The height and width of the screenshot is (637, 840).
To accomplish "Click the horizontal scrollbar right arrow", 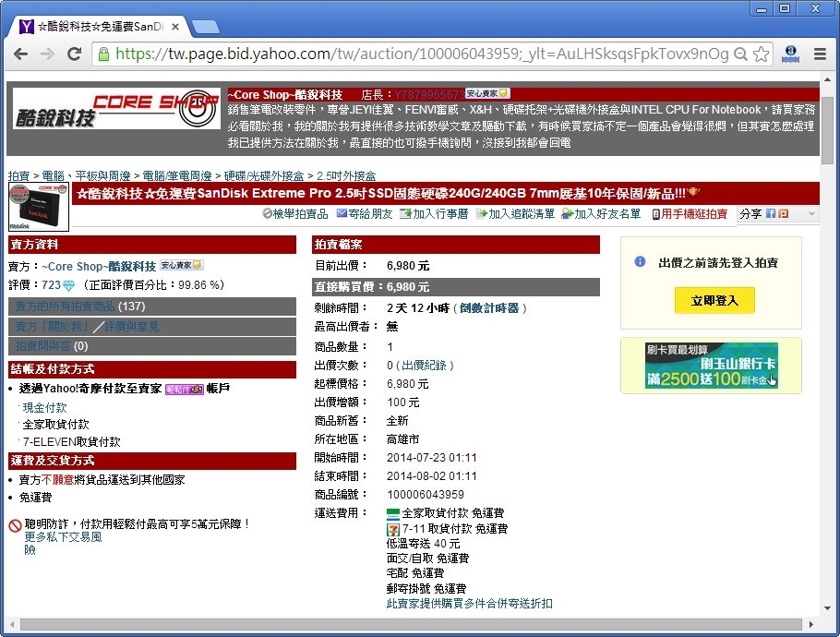I will (811, 624).
